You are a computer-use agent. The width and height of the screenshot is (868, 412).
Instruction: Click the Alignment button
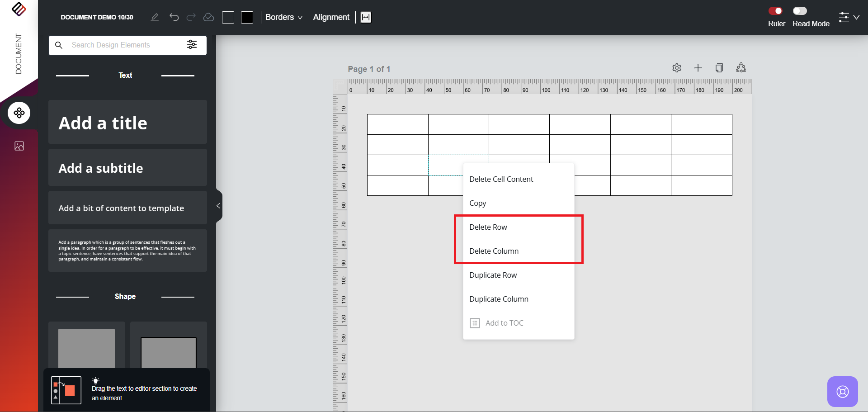point(331,17)
